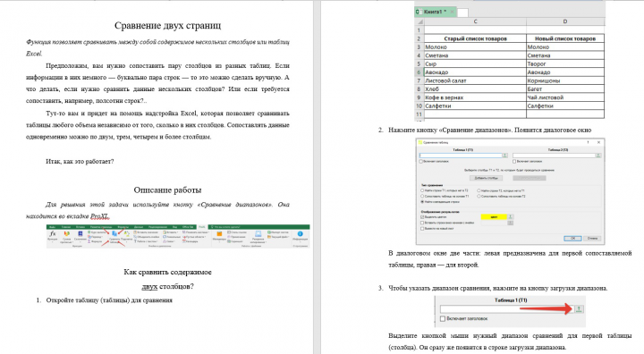Click cell 'Листовой салат'
644x354 pixels.
pos(475,81)
